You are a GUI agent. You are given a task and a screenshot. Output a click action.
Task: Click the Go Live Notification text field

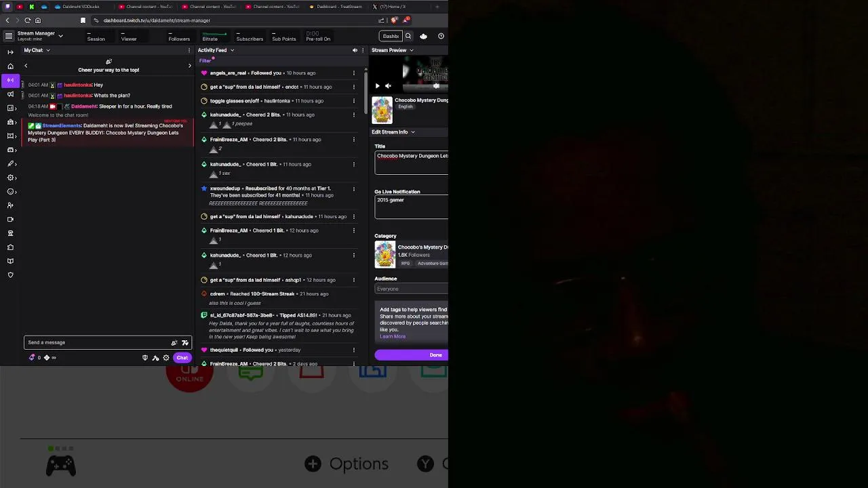coord(411,207)
